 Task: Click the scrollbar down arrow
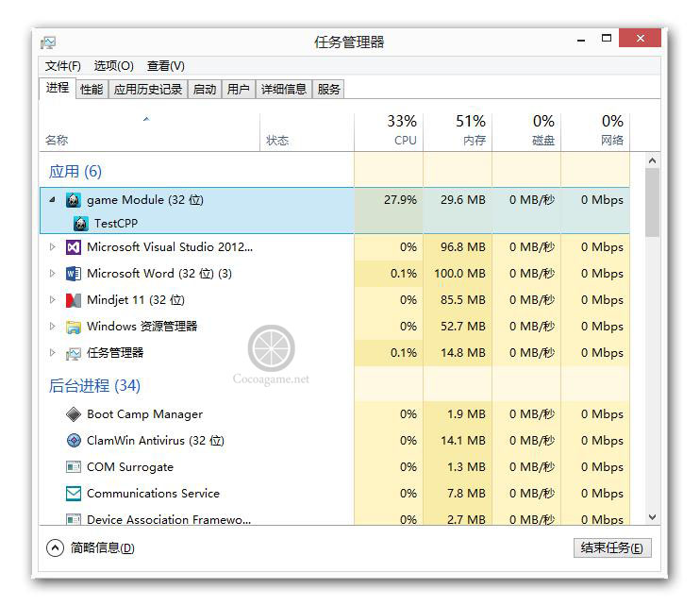(652, 517)
